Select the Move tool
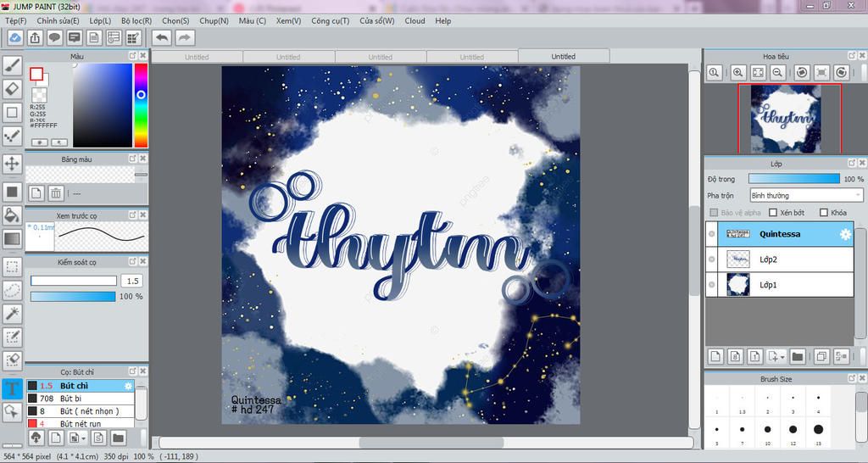Image resolution: width=868 pixels, height=463 pixels. [12, 164]
